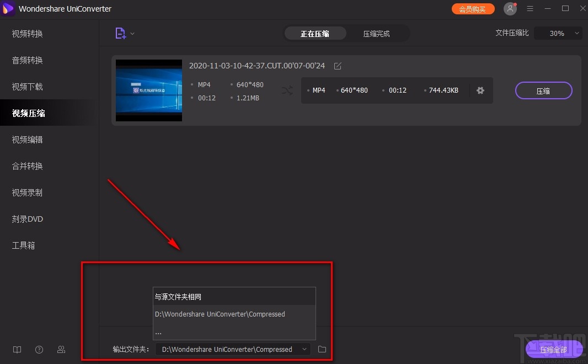This screenshot has height=364, width=588.
Task: Click the share/community people icon
Action: click(61, 349)
